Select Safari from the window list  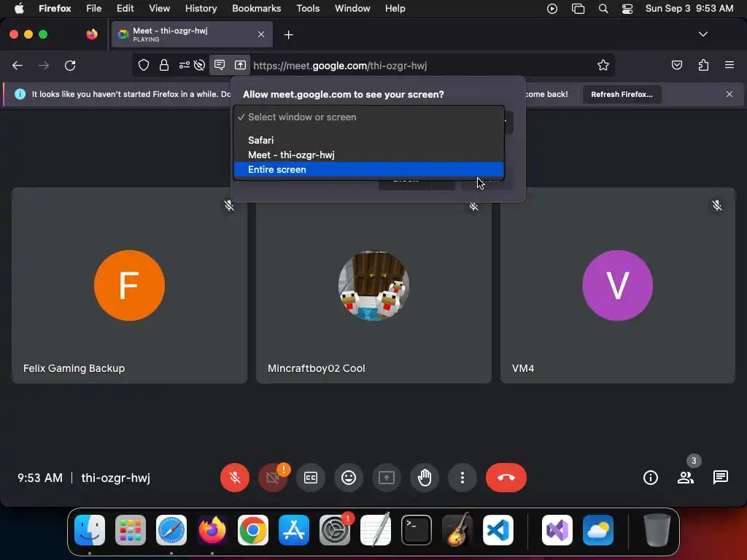pyautogui.click(x=368, y=140)
